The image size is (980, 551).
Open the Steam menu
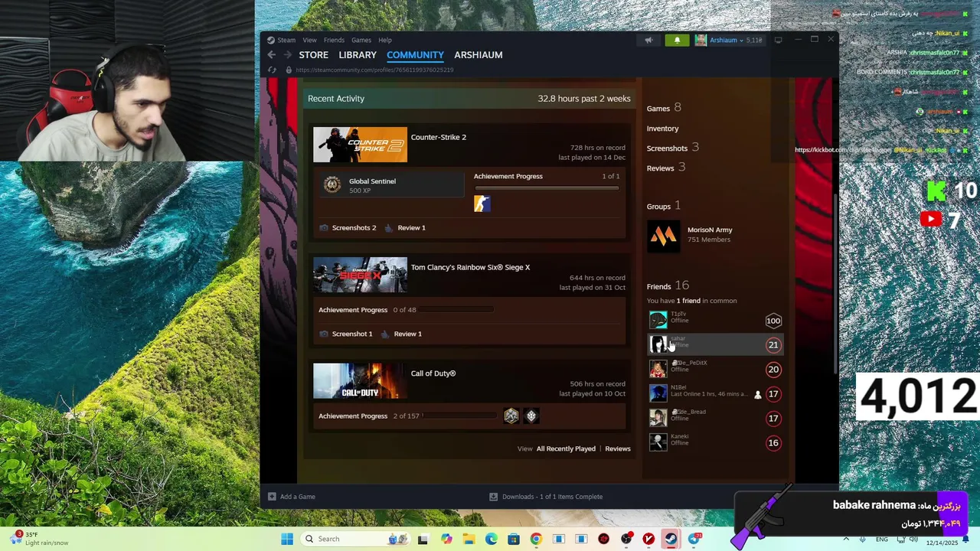tap(286, 40)
